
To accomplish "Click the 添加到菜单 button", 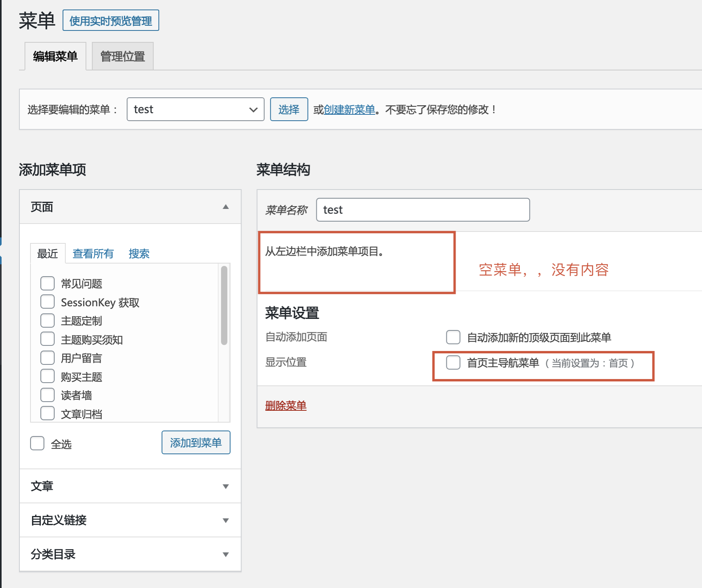I will (x=196, y=442).
